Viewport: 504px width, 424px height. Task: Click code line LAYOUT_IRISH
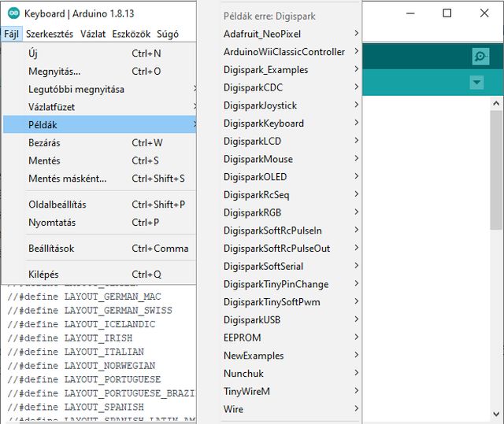70,338
